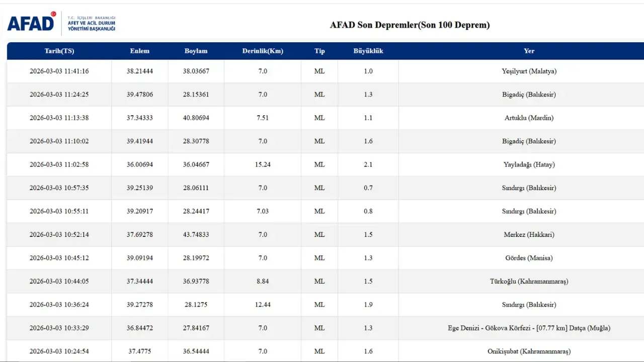Select the Merkez (Hakkari) location cell

pyautogui.click(x=529, y=235)
